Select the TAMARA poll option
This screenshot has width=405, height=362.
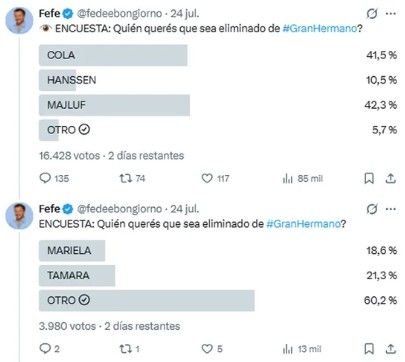point(218,275)
